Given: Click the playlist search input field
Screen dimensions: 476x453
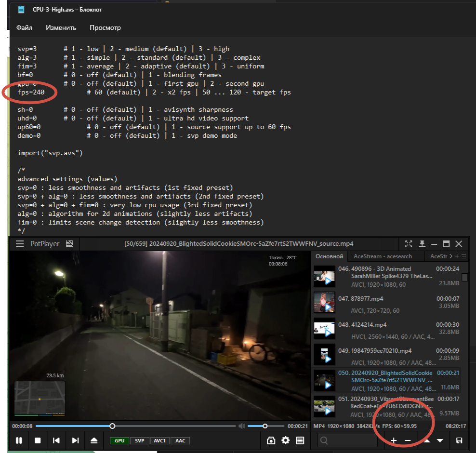Looking at the screenshot, I should (347, 440).
